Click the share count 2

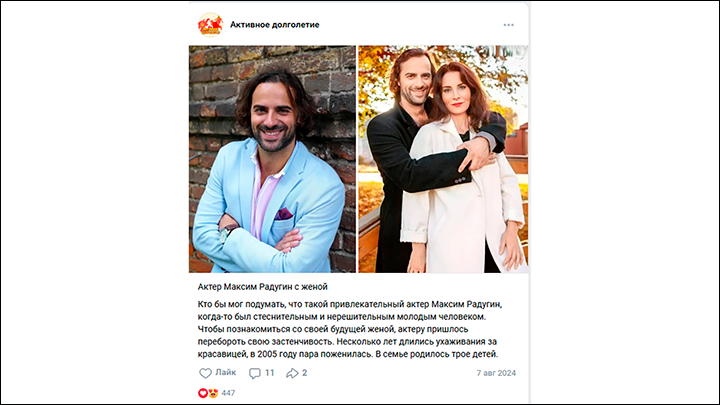click(x=304, y=373)
